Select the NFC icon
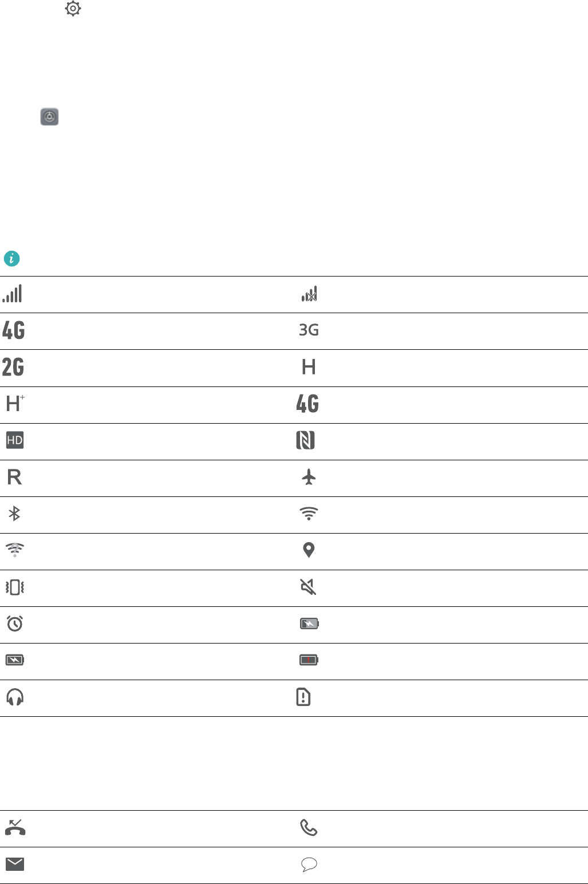The image size is (588, 884). point(306,440)
